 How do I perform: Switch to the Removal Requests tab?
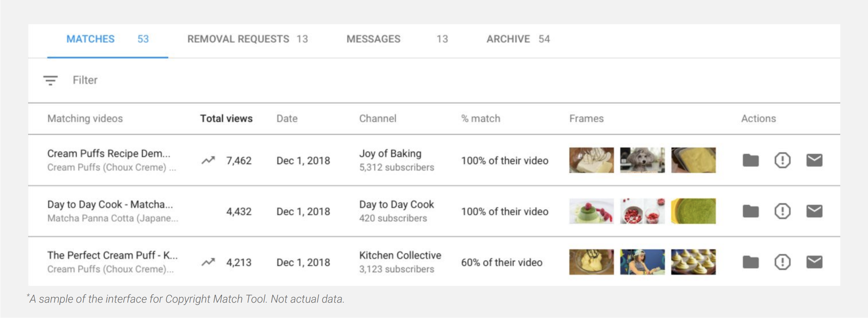click(247, 39)
